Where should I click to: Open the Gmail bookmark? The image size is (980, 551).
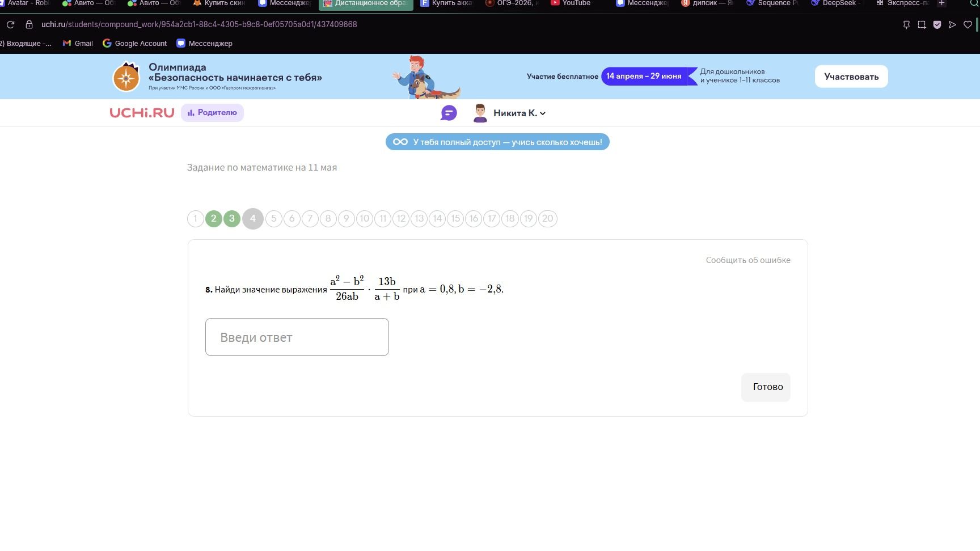pyautogui.click(x=78, y=43)
